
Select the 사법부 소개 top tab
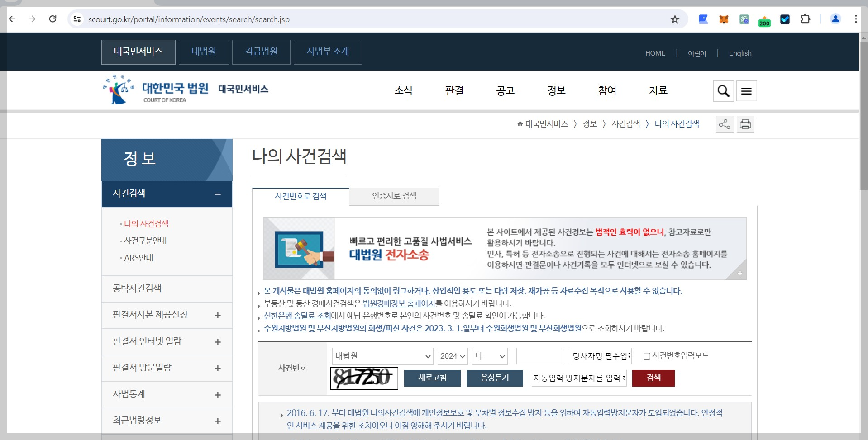coord(328,52)
